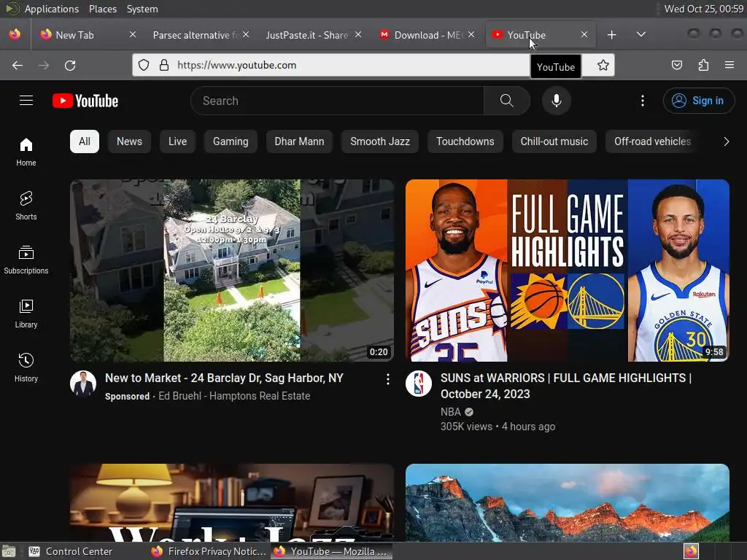
Task: Close the Parsec alternative tab
Action: point(246,34)
